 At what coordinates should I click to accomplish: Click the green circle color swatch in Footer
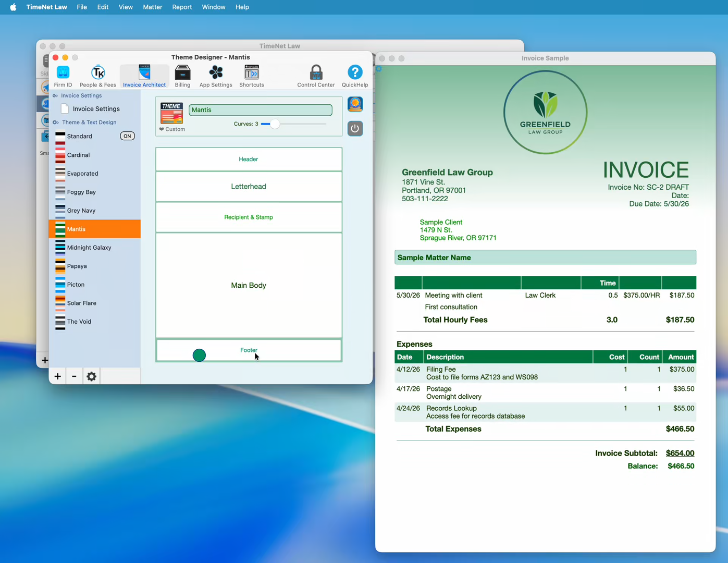(199, 356)
